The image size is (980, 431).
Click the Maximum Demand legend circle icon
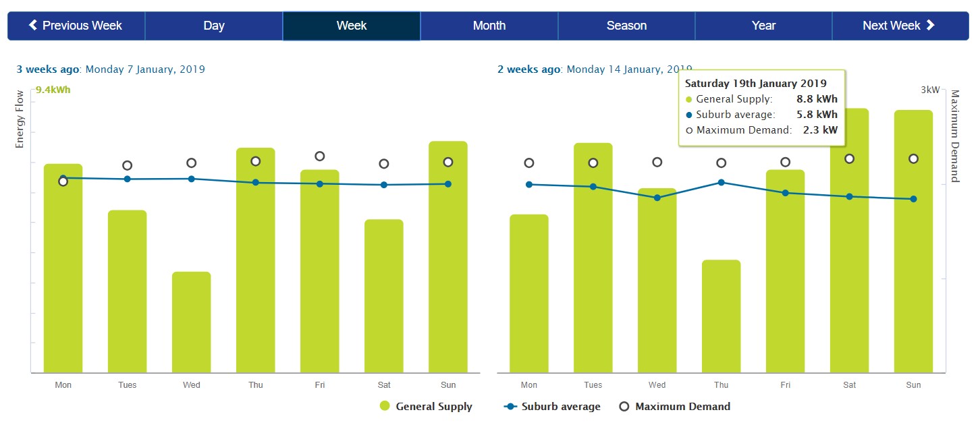[x=624, y=406]
